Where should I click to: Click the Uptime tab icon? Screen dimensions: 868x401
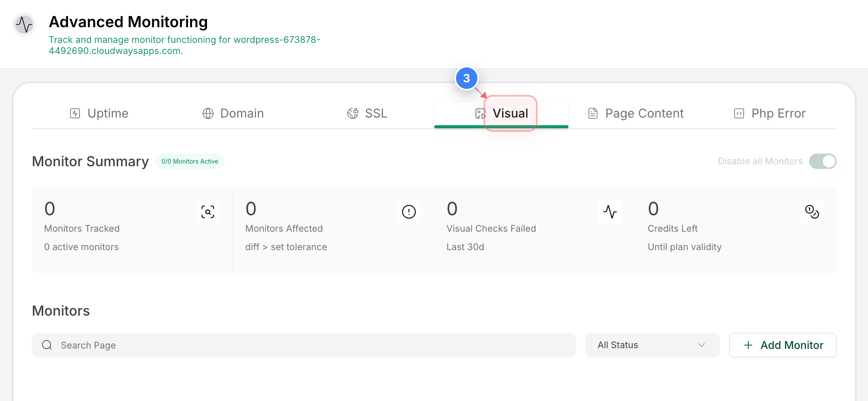(75, 113)
